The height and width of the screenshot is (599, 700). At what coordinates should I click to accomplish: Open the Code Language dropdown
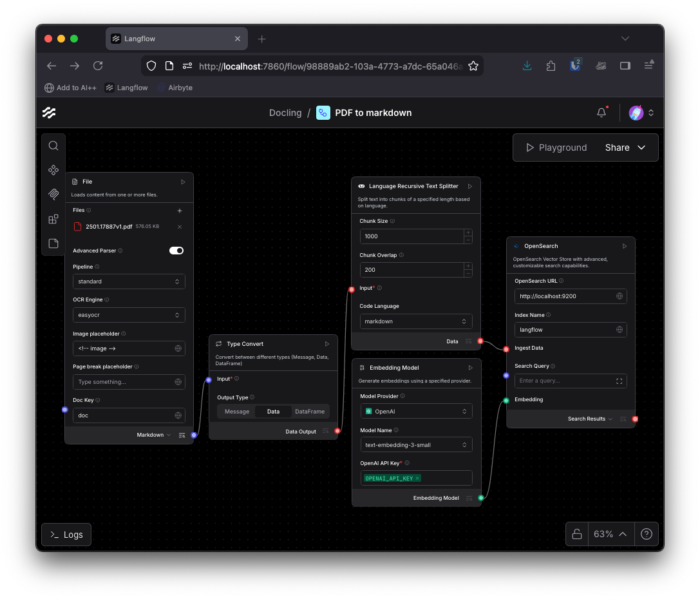tap(416, 321)
